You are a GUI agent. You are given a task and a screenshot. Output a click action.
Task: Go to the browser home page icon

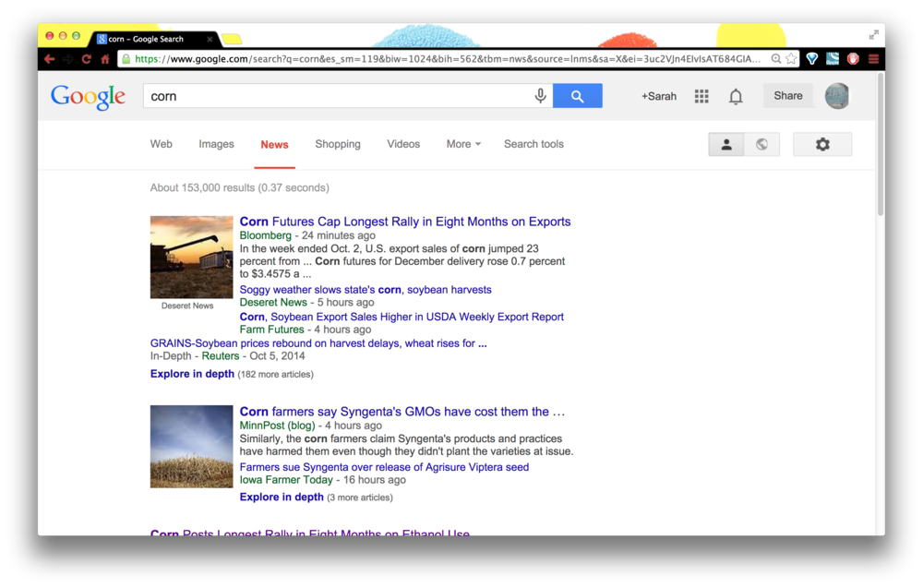coord(105,59)
